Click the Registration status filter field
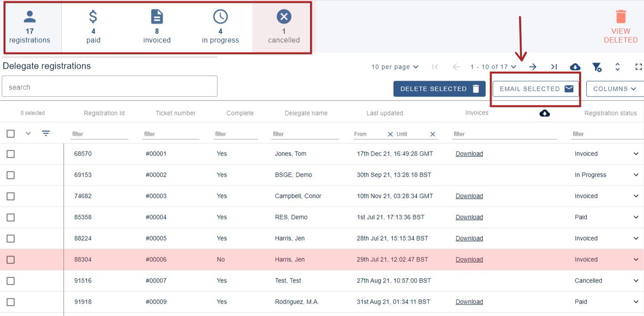 (607, 134)
